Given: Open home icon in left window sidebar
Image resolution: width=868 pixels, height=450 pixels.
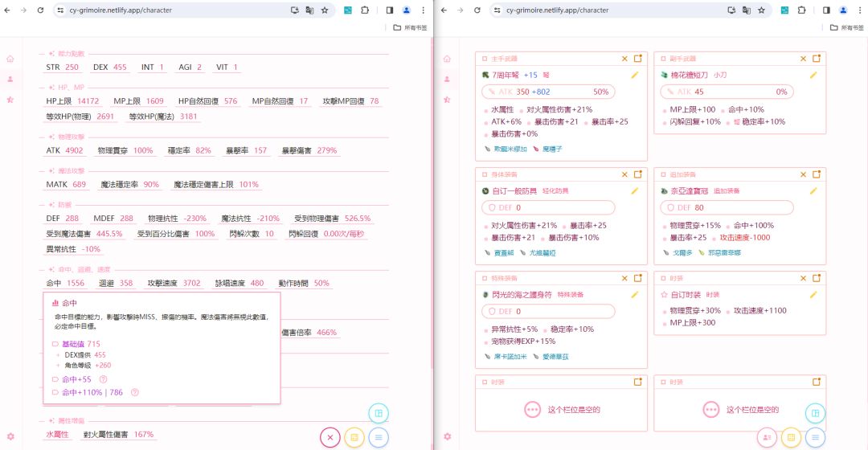Looking at the screenshot, I should click(10, 59).
